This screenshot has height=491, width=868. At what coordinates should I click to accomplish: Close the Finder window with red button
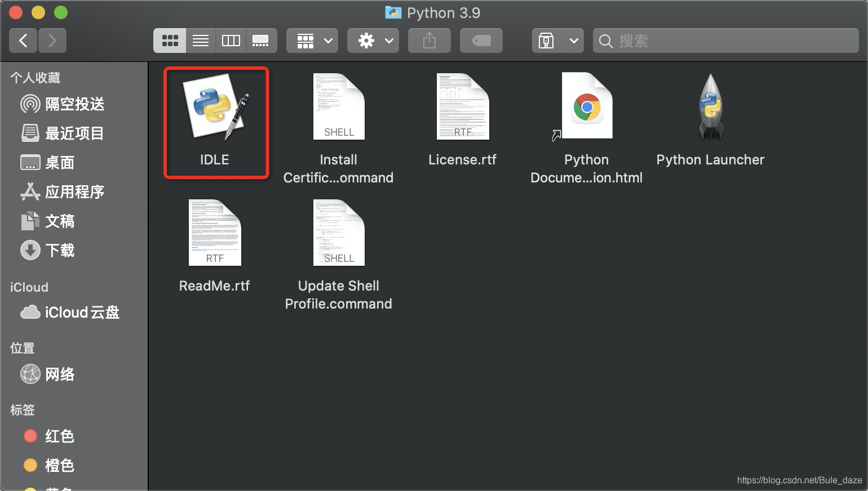tap(16, 12)
